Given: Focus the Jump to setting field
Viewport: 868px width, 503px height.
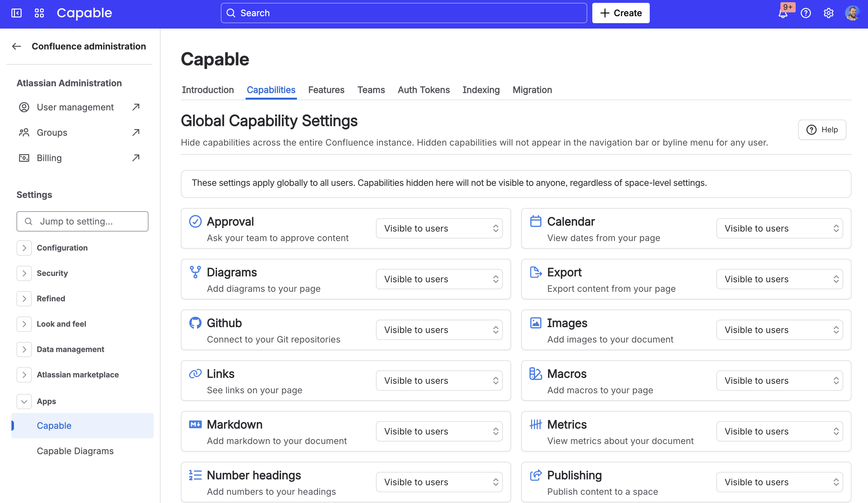Looking at the screenshot, I should pos(83,221).
